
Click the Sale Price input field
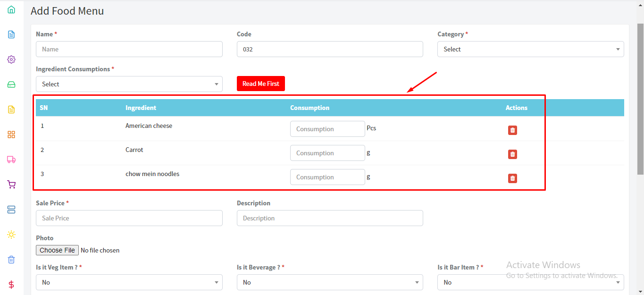[x=129, y=218]
